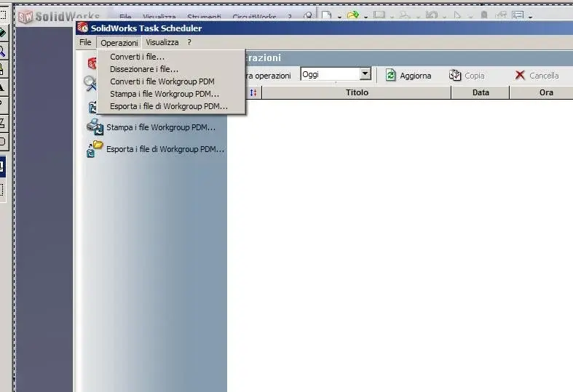This screenshot has width=573, height=392.
Task: Click the red SolidWorks icon in the sidebar
Action: (x=92, y=63)
